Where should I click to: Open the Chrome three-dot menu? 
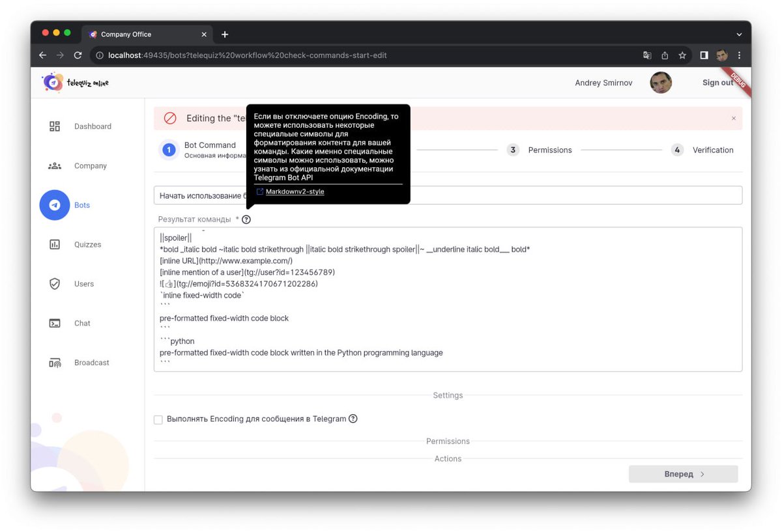(739, 55)
